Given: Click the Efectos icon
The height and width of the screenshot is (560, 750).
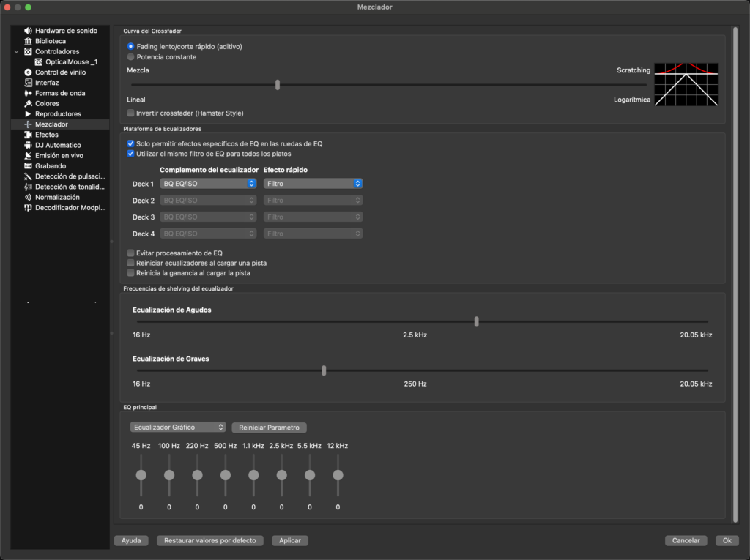Looking at the screenshot, I should [x=29, y=135].
